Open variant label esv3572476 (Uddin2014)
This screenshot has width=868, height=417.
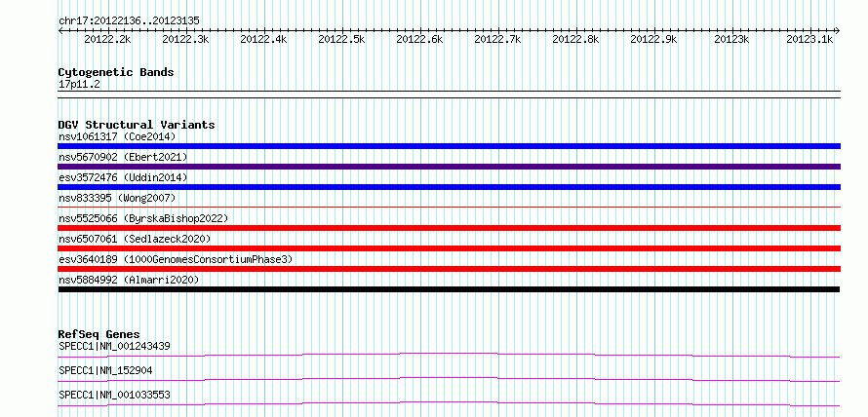pos(123,177)
